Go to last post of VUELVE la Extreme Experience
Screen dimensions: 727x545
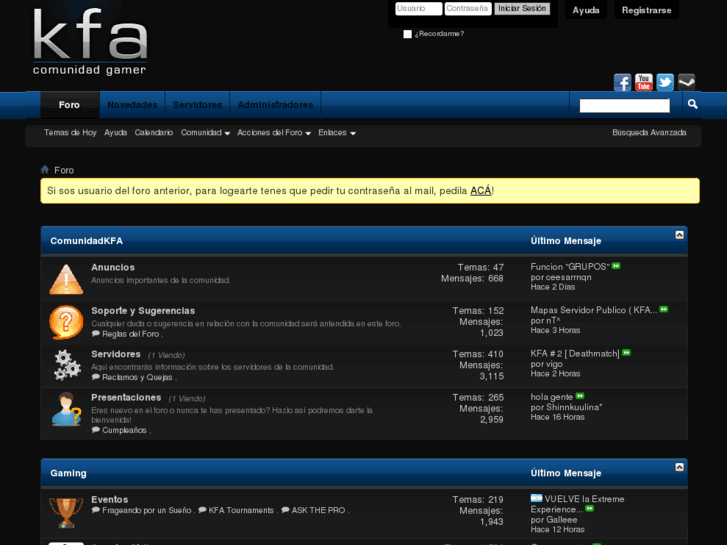(x=589, y=509)
